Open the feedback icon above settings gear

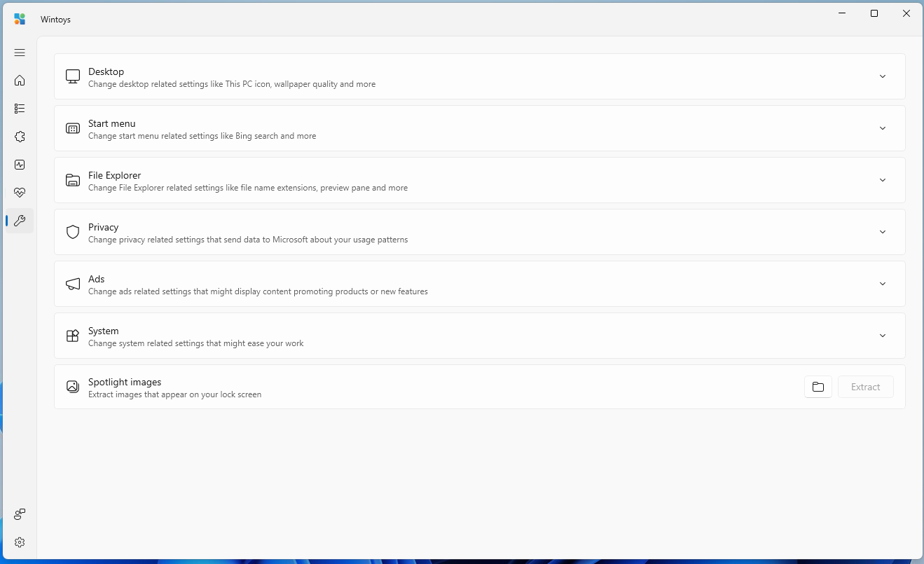[20, 514]
